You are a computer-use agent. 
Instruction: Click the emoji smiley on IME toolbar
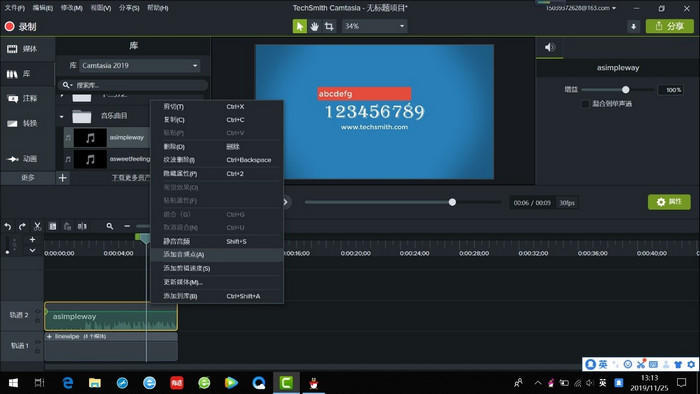click(x=628, y=364)
